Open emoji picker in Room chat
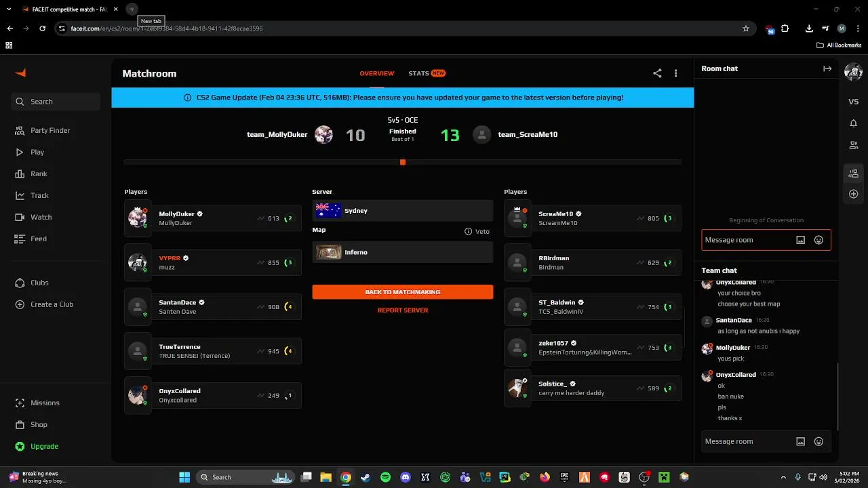 coord(818,240)
